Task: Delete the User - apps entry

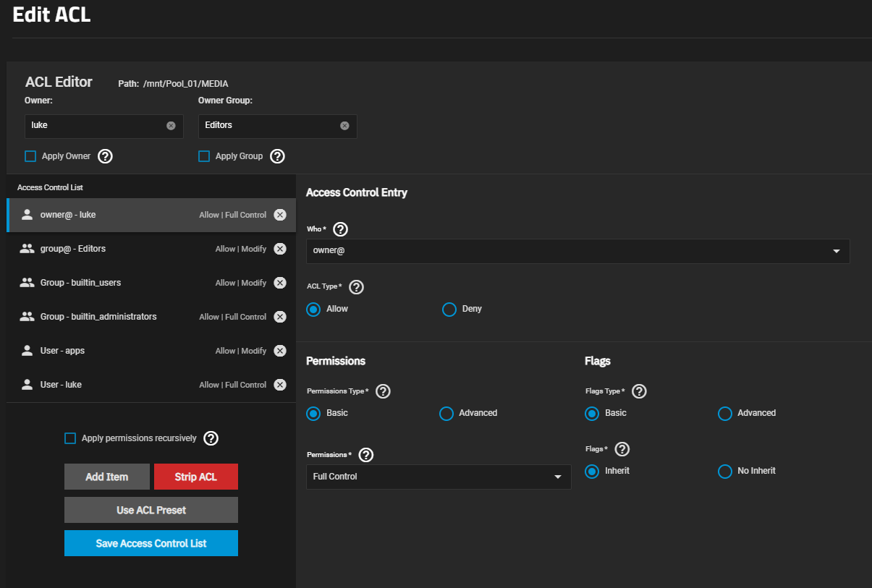Action: [x=280, y=351]
